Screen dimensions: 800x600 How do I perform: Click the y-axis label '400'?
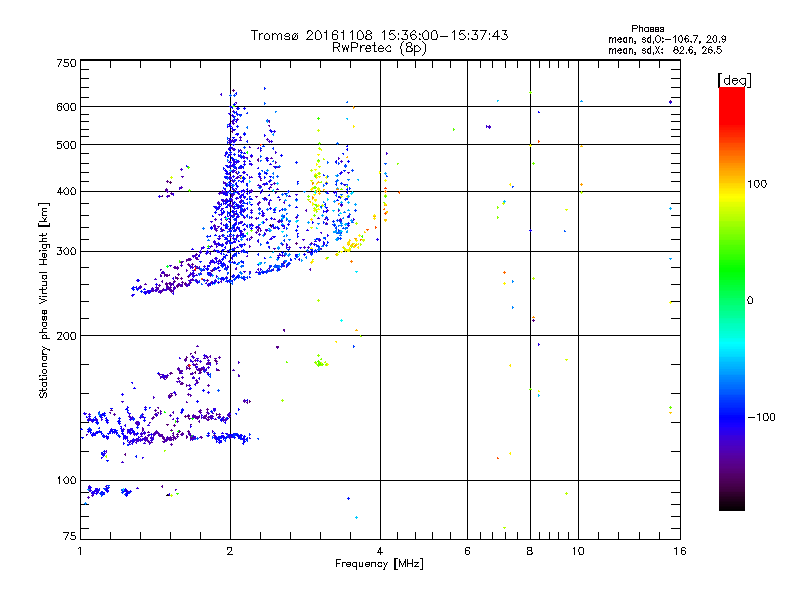tap(67, 192)
